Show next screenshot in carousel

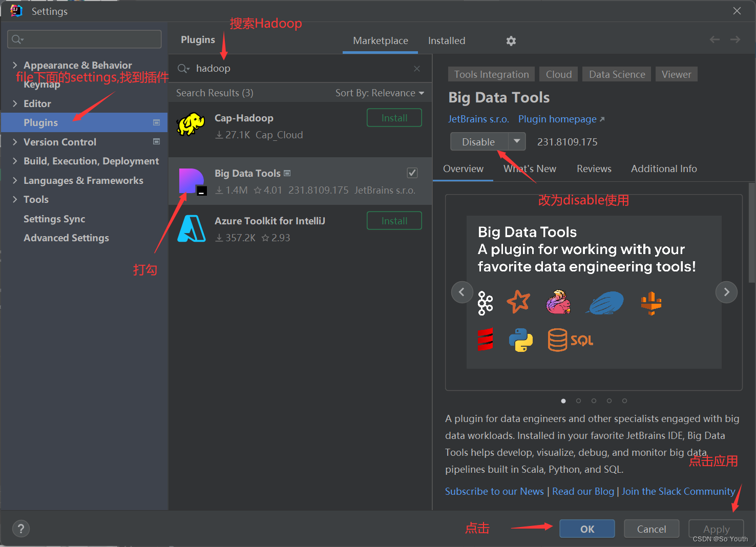[x=726, y=292]
